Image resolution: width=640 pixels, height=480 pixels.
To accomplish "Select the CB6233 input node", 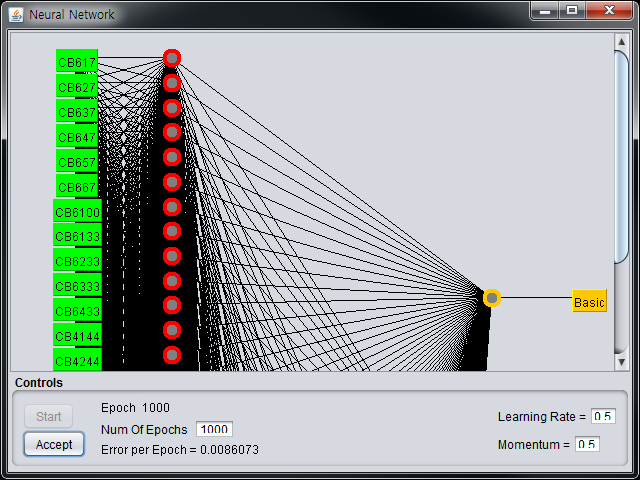I will point(78,260).
